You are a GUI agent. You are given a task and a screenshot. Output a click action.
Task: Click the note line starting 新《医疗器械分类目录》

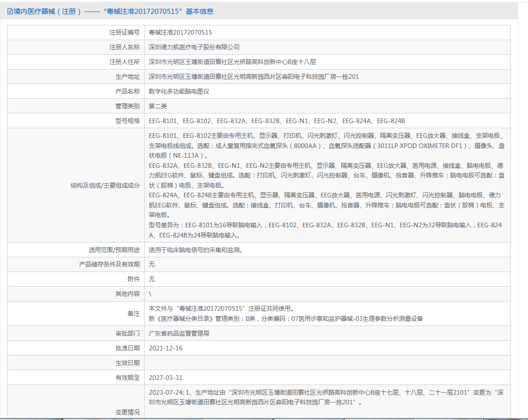(x=286, y=319)
